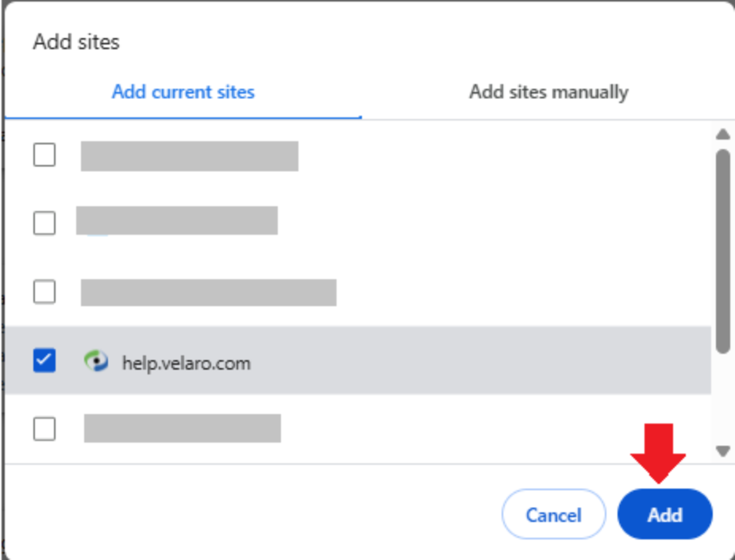The height and width of the screenshot is (560, 735).
Task: Uncheck the help.velaro.com checkbox
Action: [x=44, y=360]
